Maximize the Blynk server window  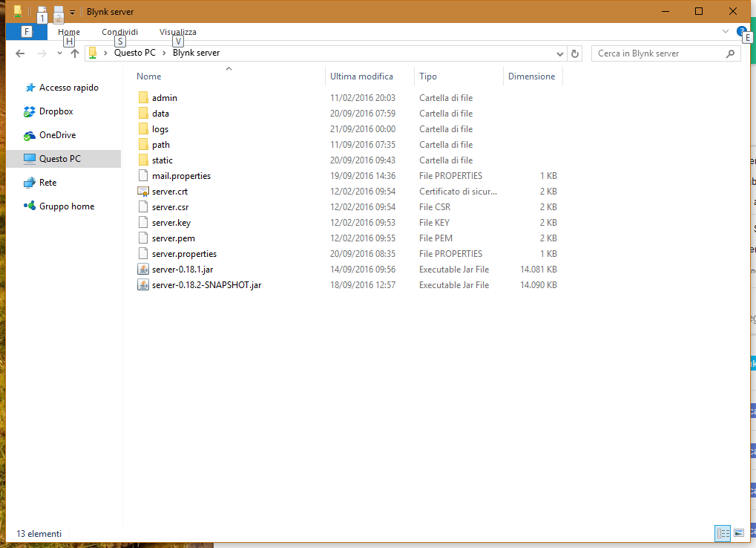[x=699, y=12]
